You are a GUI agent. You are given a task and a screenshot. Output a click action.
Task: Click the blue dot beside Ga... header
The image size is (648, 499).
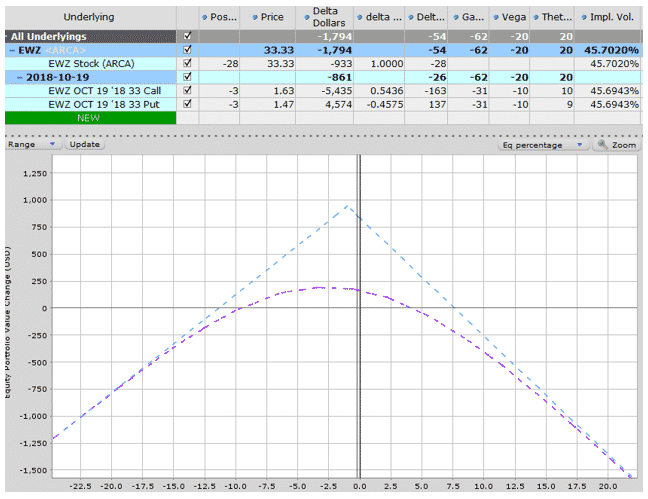456,17
